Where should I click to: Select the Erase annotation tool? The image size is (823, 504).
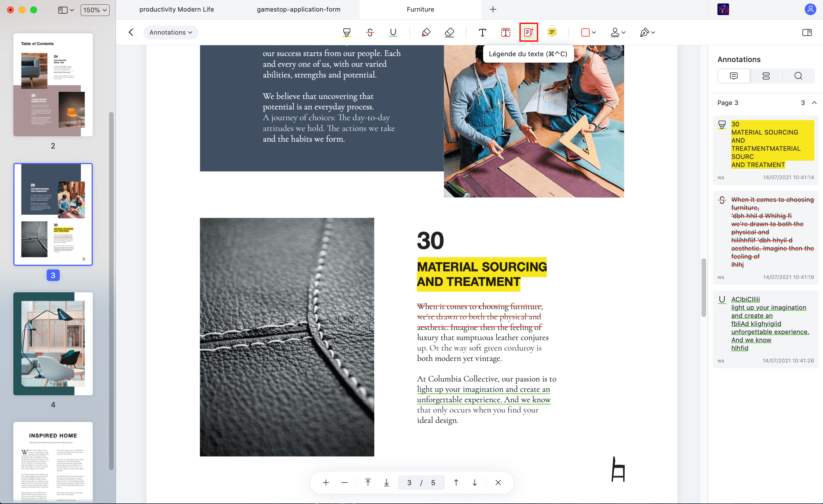pyautogui.click(x=449, y=32)
